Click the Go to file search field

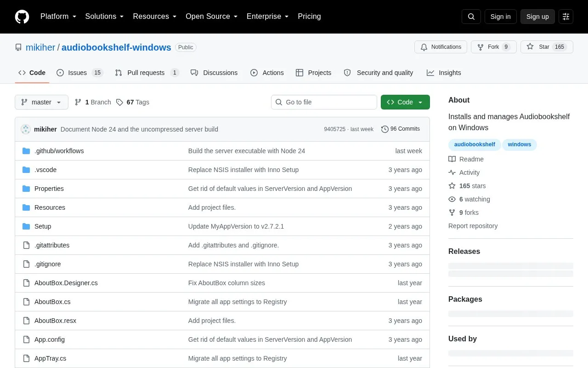[x=324, y=102]
